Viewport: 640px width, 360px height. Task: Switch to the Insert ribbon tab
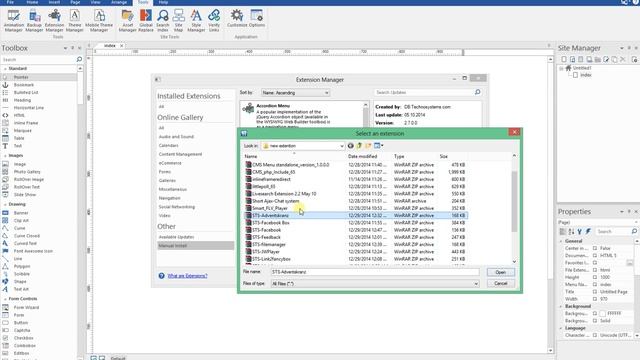click(54, 2)
